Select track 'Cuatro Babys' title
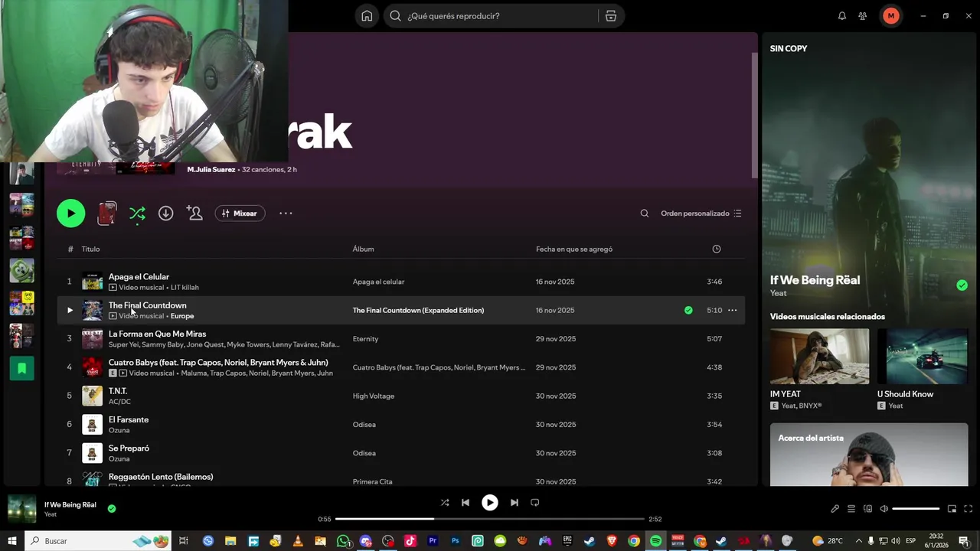This screenshot has height=551, width=980. pyautogui.click(x=218, y=362)
